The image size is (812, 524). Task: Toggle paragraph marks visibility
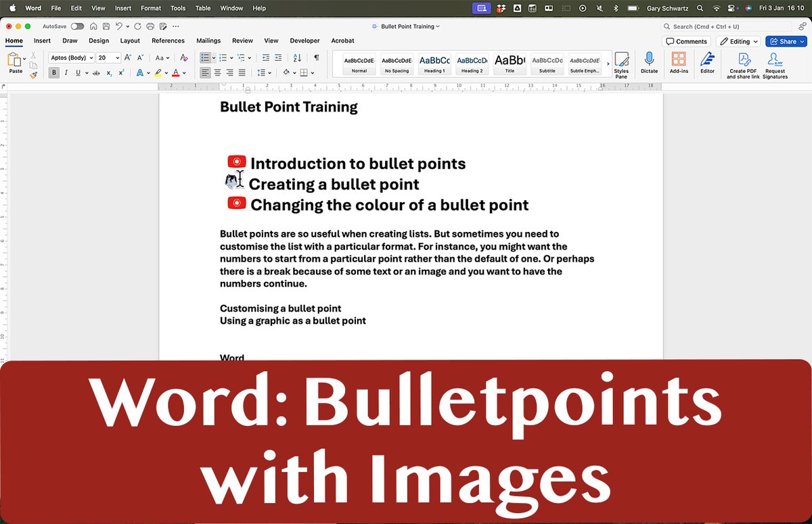317,57
